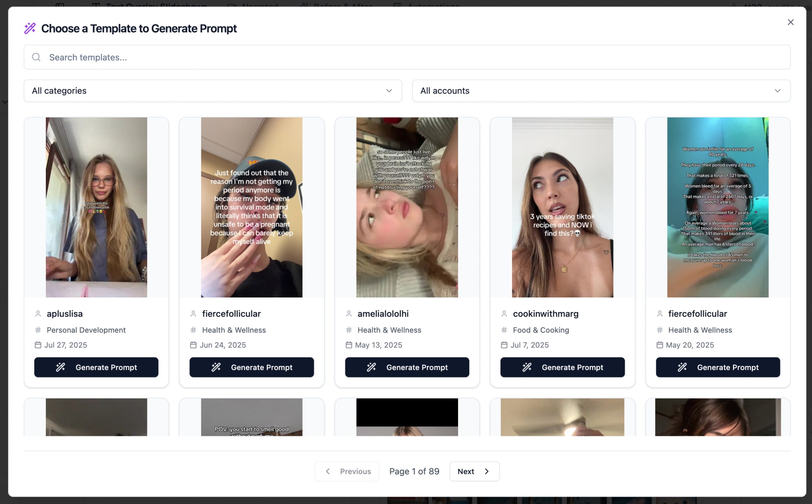This screenshot has height=504, width=812.
Task: Click the chevron arrow on All categories
Action: click(389, 91)
